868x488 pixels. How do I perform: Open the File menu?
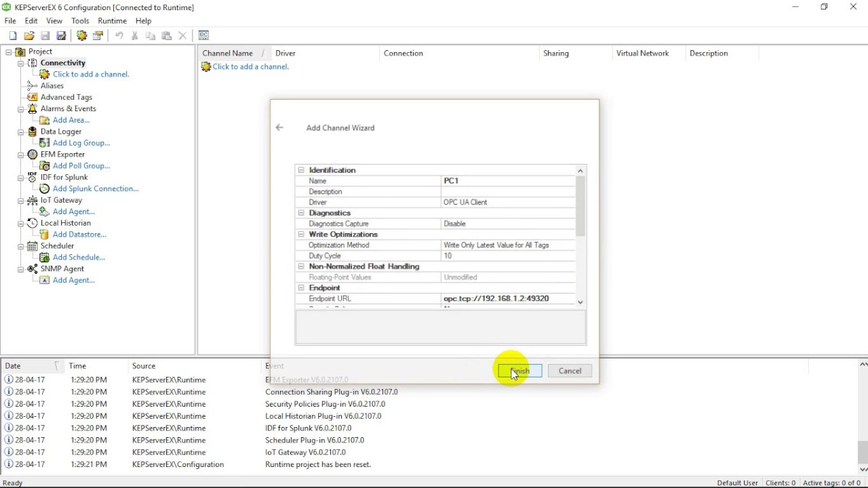coord(10,21)
